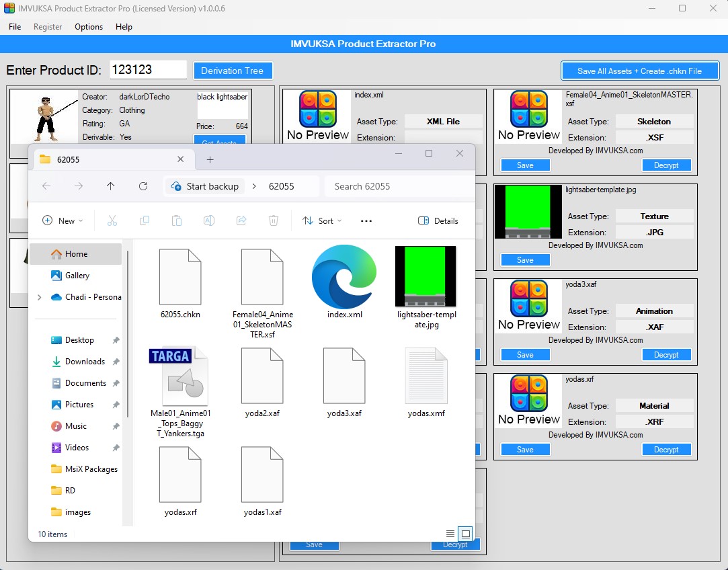Click Start backup in address bar

click(205, 186)
